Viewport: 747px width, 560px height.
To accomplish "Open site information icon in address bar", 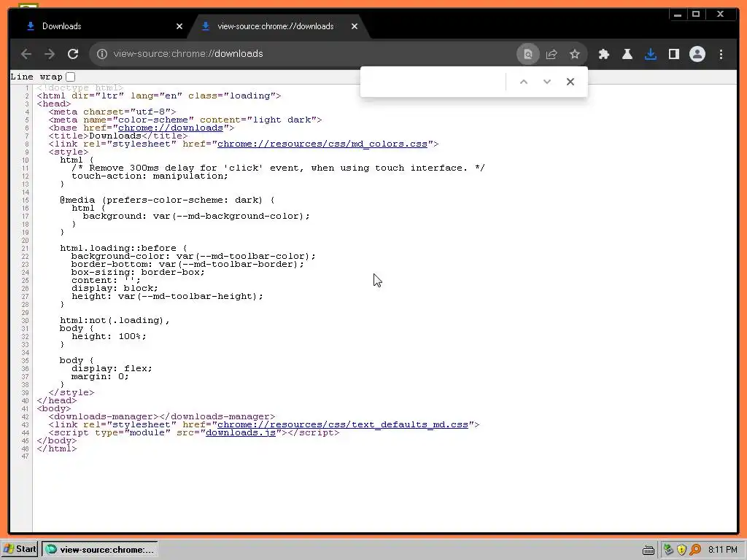I will [x=102, y=54].
